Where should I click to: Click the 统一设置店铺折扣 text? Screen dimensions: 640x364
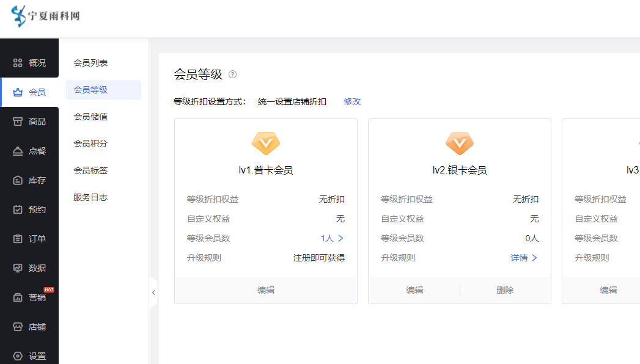292,101
